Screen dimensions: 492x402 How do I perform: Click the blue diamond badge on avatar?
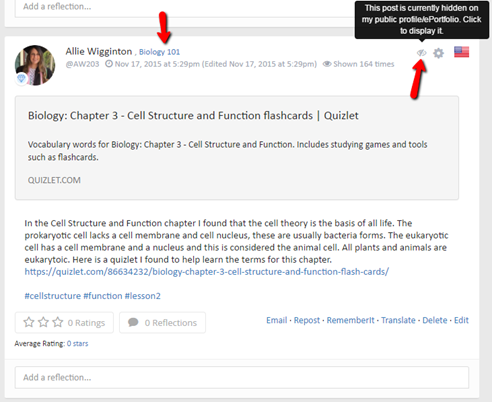tap(22, 79)
